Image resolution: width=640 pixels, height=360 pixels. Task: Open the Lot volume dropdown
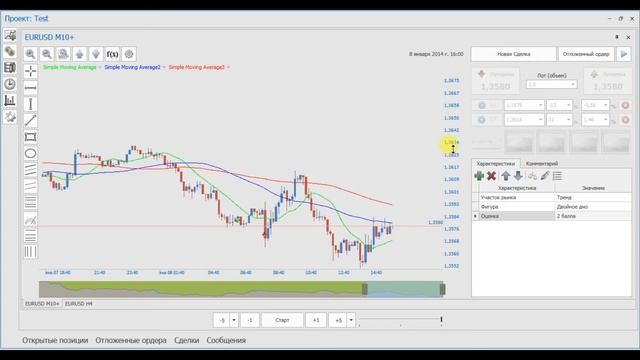[573, 84]
